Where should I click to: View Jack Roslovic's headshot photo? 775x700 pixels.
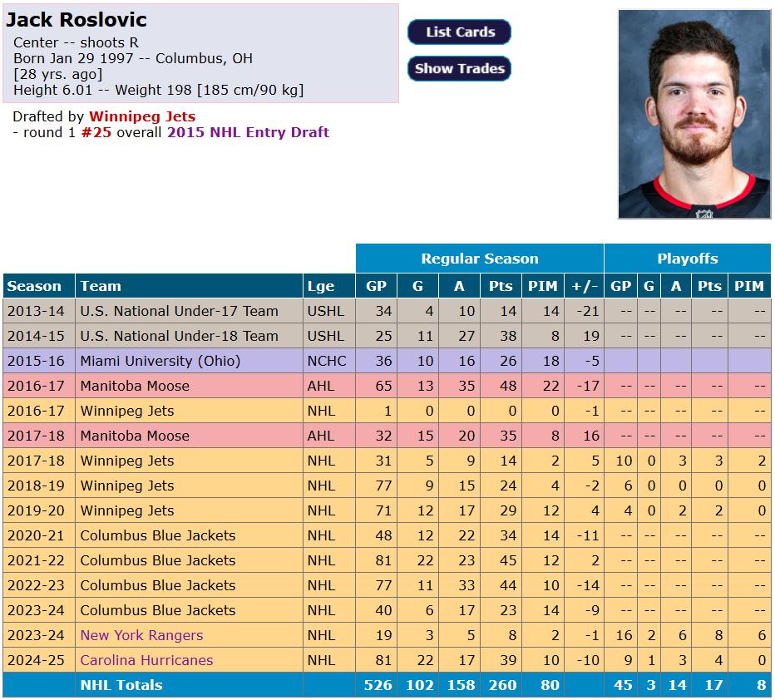click(694, 114)
